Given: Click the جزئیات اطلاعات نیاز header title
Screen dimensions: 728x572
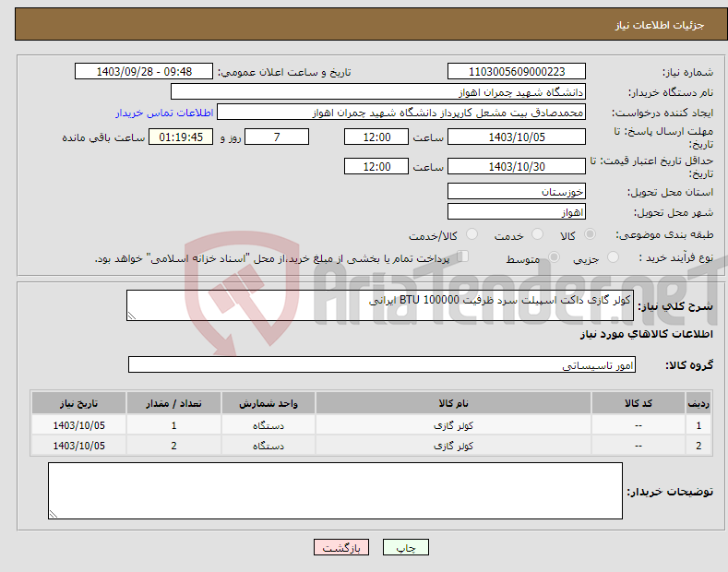Looking at the screenshot, I should tap(660, 25).
